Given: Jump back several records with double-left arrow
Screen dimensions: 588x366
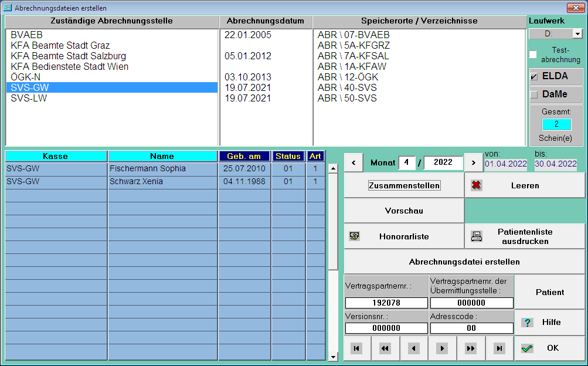Looking at the screenshot, I should click(x=385, y=348).
